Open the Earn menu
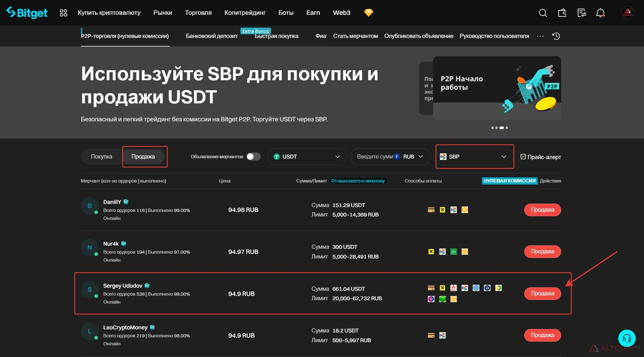The width and height of the screenshot is (644, 357). [x=313, y=13]
